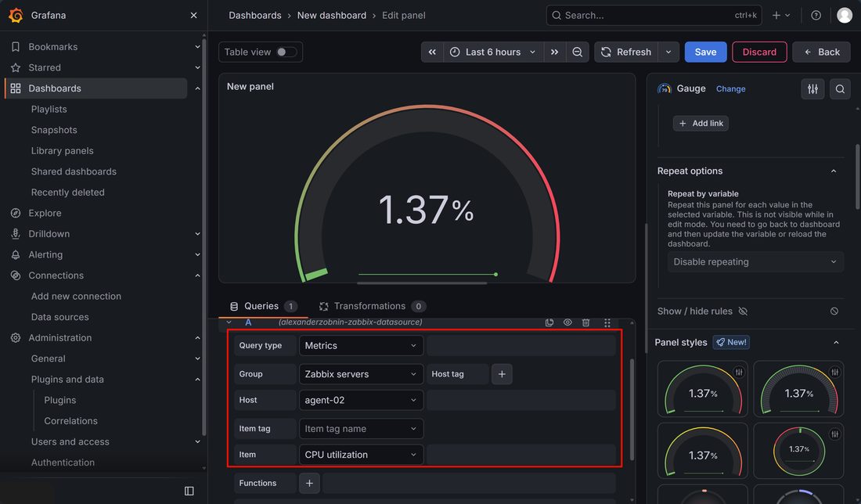Expand the Alerting chevron
861x504 pixels.
point(197,255)
